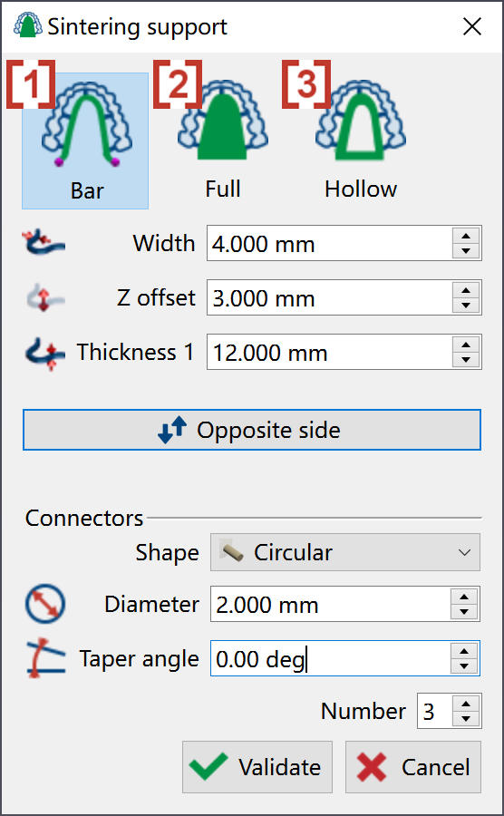
Task: Confirm settings with Validate button
Action: (x=257, y=767)
